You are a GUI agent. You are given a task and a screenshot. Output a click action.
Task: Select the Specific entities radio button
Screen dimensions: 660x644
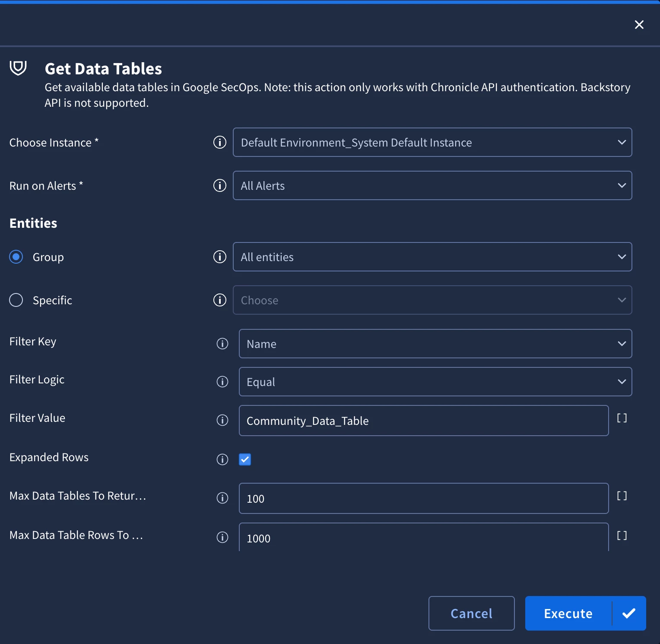(x=16, y=300)
